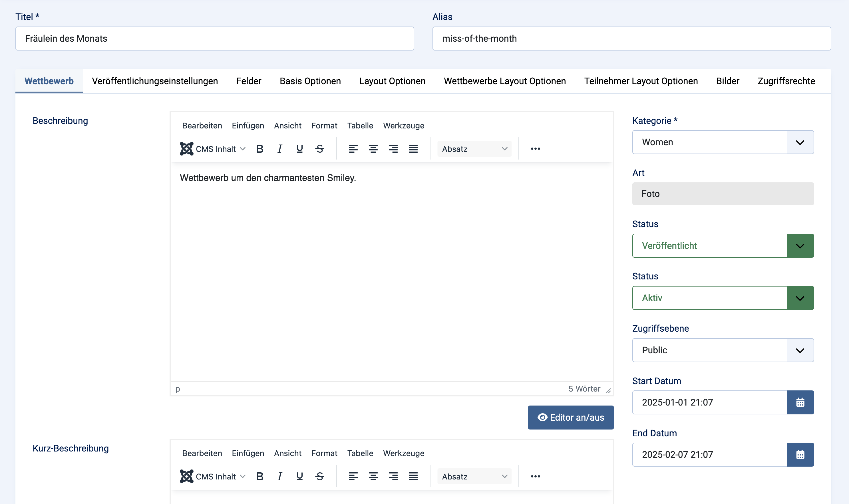Center-align text in the Beschreibung editor

[x=373, y=149]
